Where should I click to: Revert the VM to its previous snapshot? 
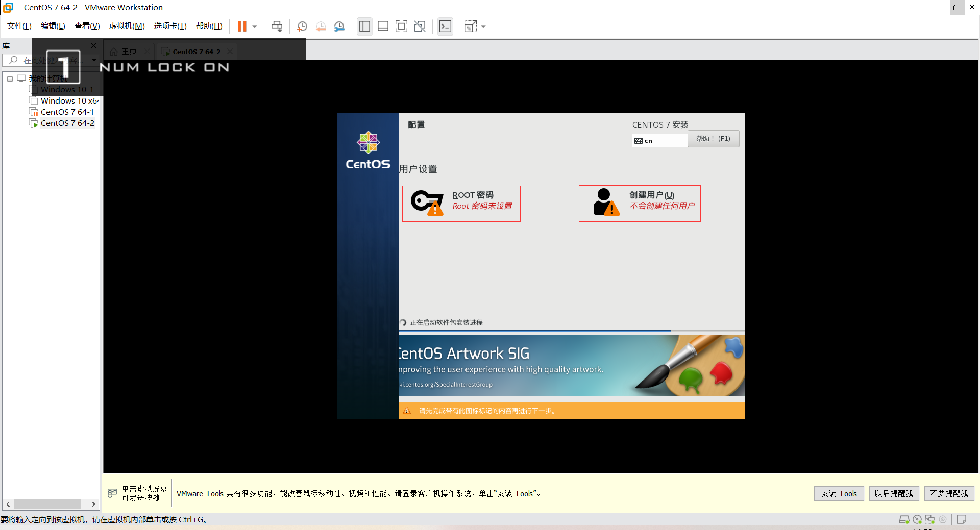321,26
